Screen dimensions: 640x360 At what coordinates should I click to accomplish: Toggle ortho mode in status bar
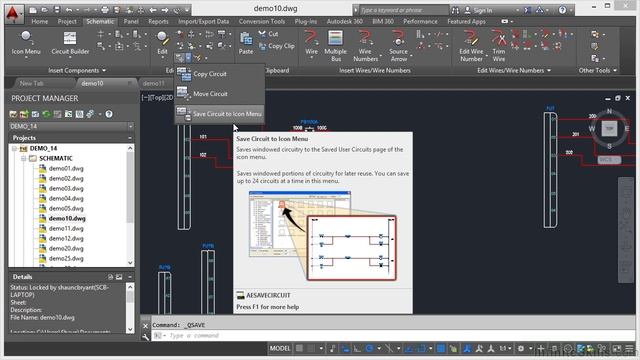(357, 349)
